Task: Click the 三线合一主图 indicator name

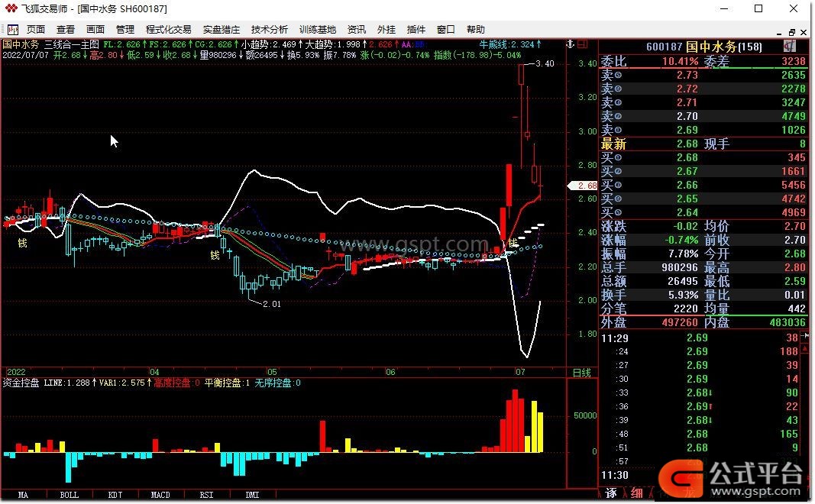Action: click(x=71, y=45)
